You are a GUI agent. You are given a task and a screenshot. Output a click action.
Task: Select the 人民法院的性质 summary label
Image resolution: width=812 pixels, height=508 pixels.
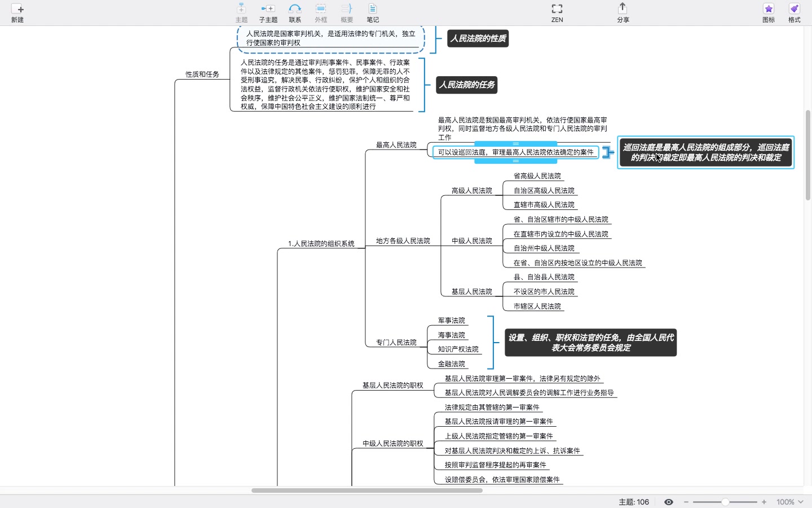click(478, 38)
